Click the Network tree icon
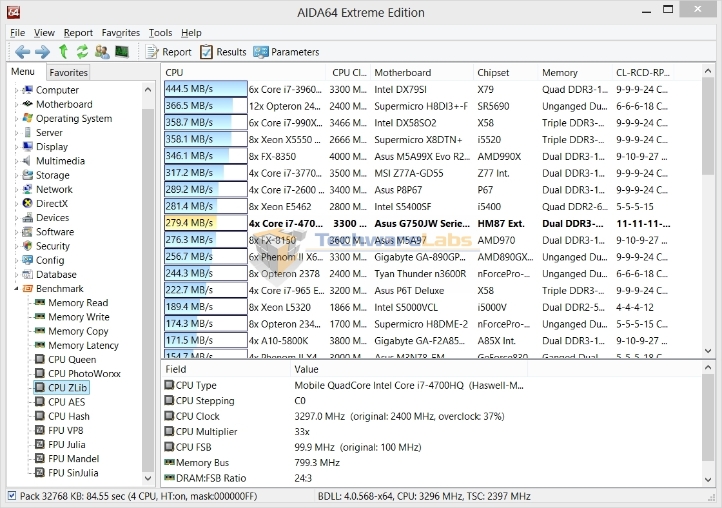 point(28,189)
